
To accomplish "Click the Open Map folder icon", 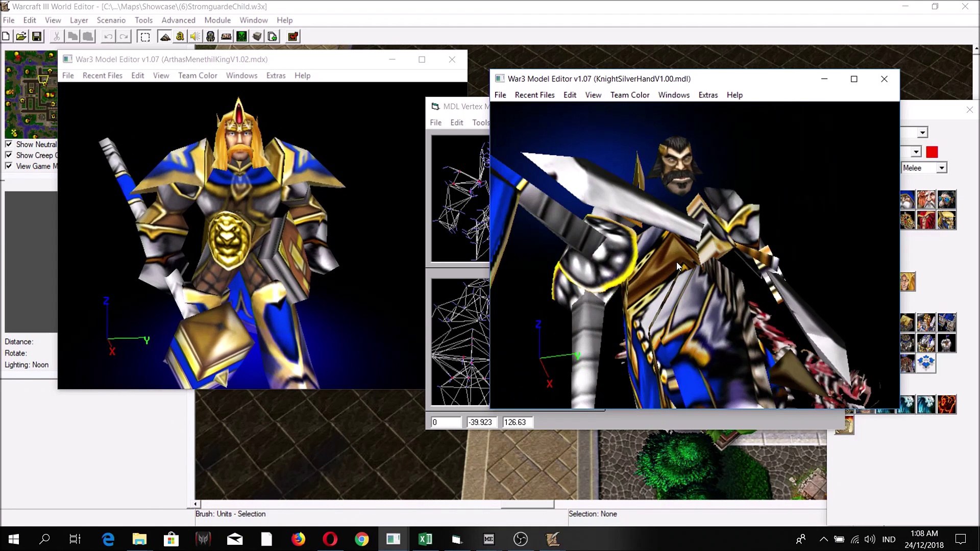I will pyautogui.click(x=21, y=36).
